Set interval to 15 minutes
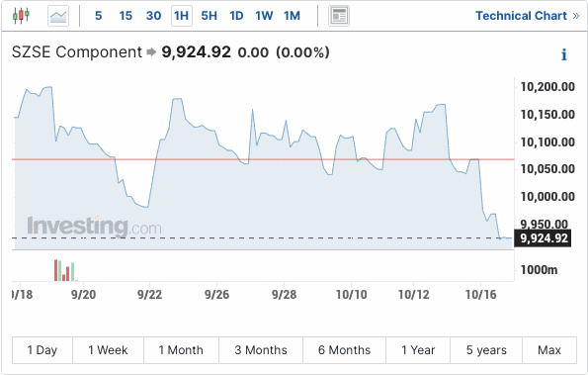Viewport: 588px width, 375px height. [126, 16]
